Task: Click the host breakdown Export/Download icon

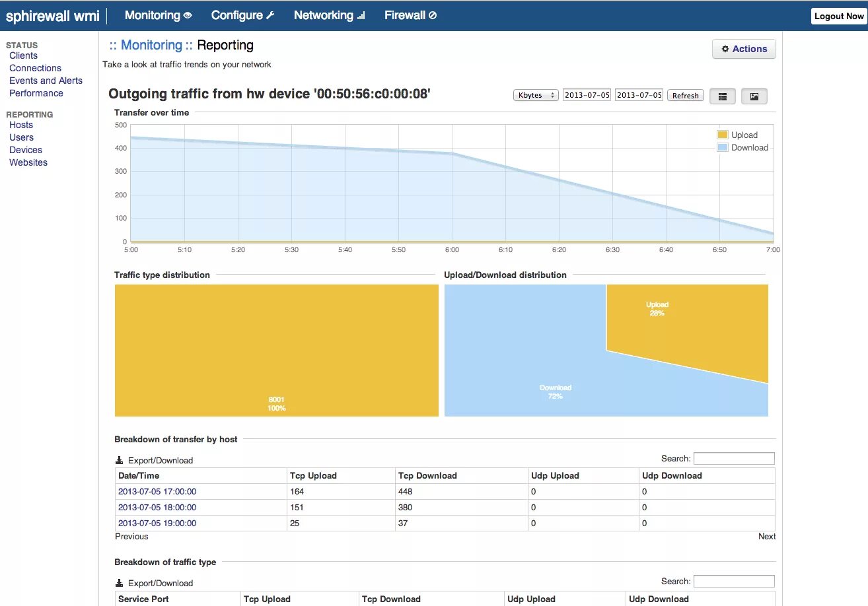Action: point(120,460)
